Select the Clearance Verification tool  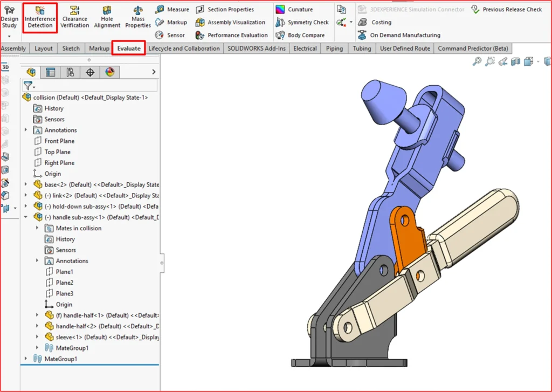[74, 18]
